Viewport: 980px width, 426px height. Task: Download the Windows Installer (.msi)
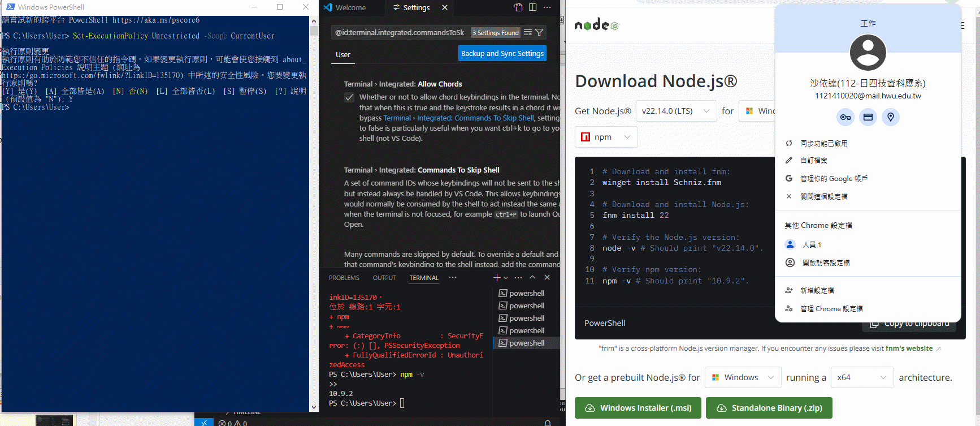click(x=638, y=408)
